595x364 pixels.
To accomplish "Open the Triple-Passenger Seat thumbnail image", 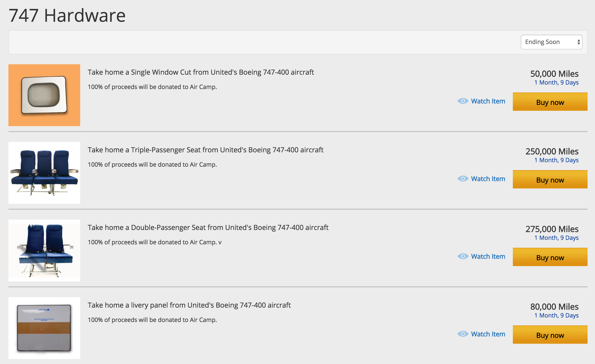I will 44,173.
